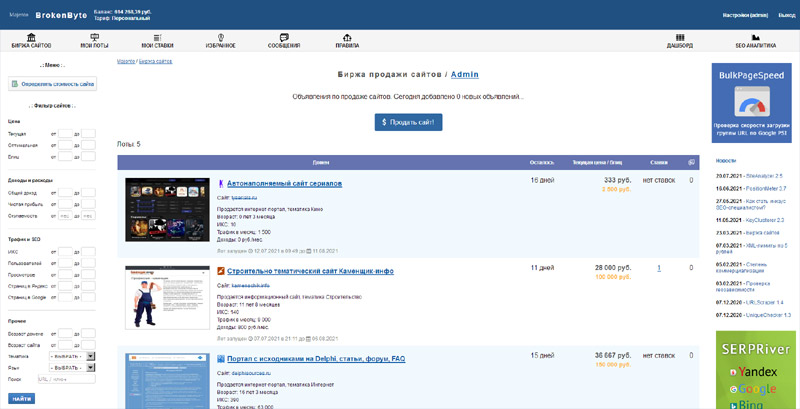Click the Ставки column header
800x409 pixels.
point(659,162)
